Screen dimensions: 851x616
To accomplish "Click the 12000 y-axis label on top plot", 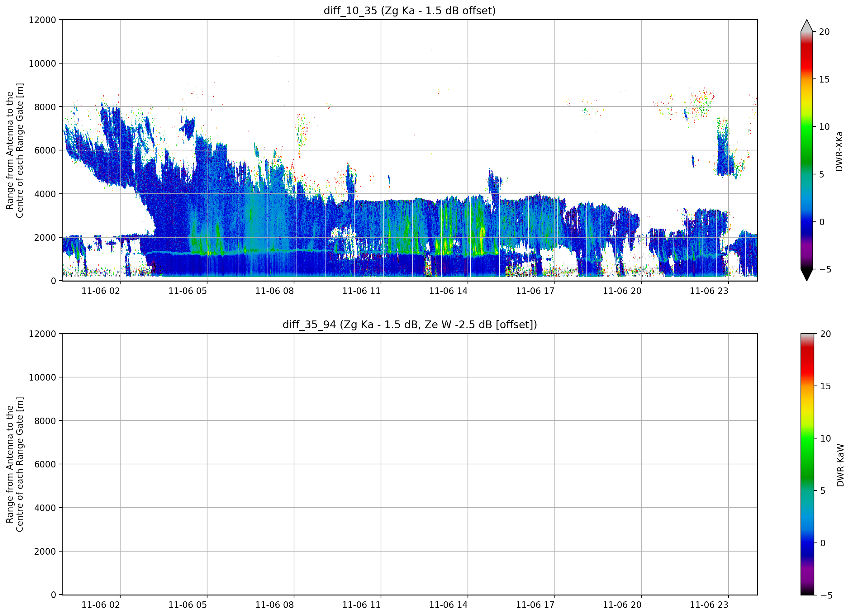I will [x=42, y=20].
